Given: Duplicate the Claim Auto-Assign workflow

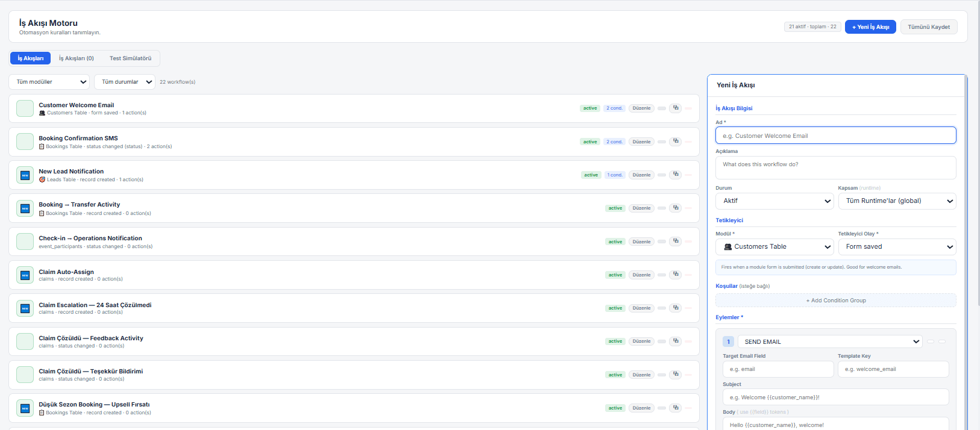Looking at the screenshot, I should point(676,275).
